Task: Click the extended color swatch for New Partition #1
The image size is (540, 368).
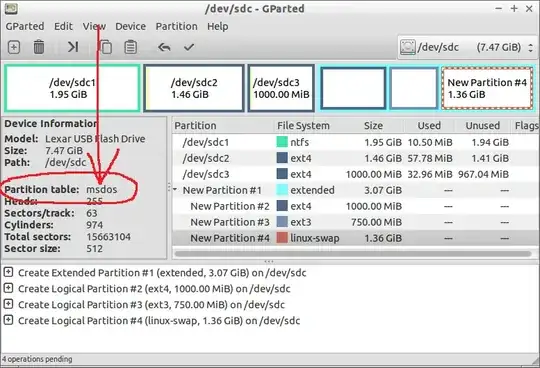Action: tap(282, 190)
